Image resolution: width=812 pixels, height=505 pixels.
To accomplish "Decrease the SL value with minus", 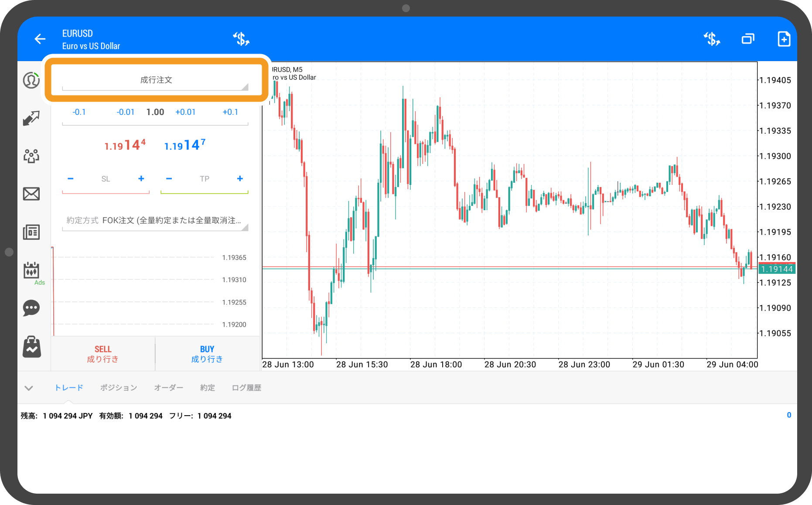I will [71, 179].
